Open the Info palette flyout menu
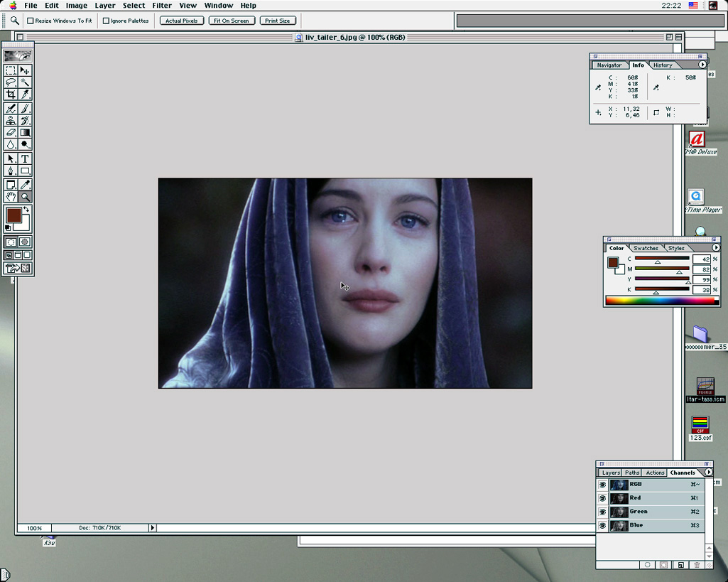The image size is (728, 582). coord(702,65)
